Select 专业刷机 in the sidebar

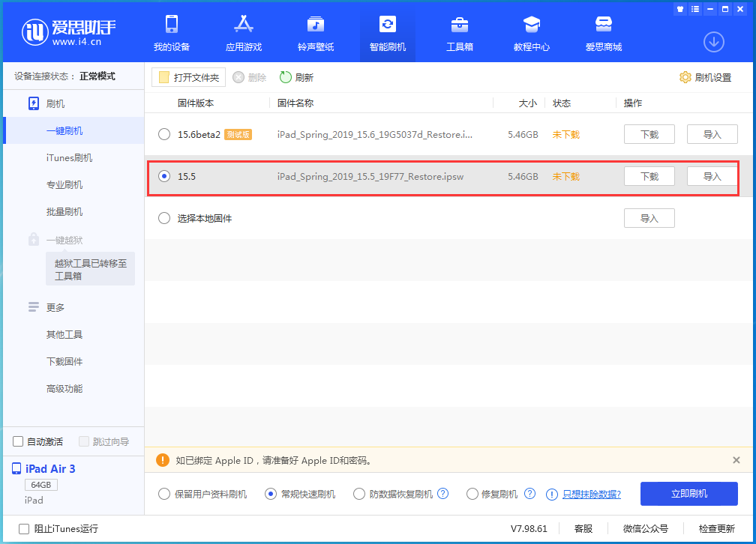64,185
